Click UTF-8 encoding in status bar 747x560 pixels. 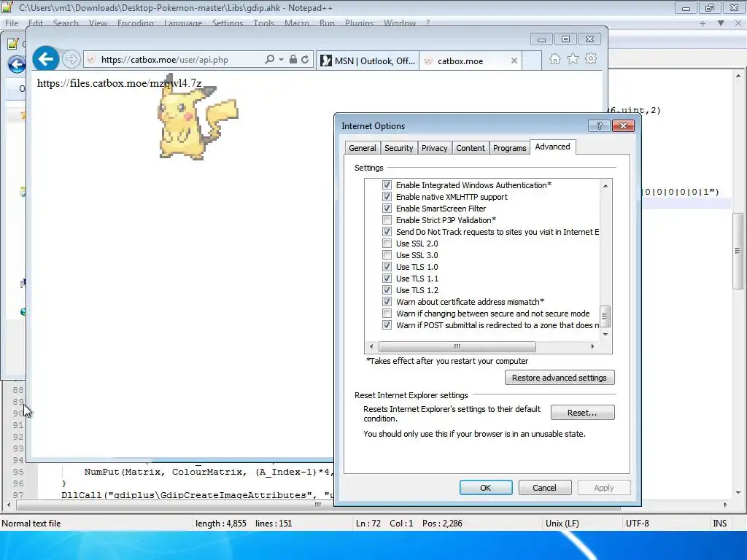click(x=638, y=524)
